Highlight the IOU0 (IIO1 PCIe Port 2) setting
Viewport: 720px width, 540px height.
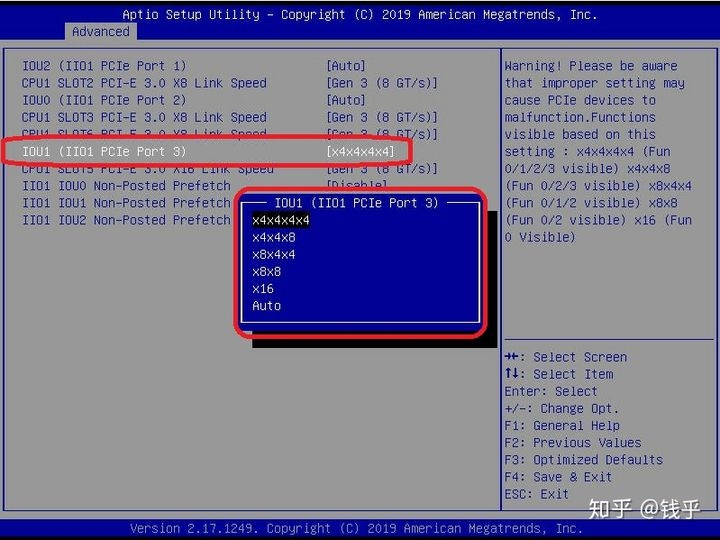(x=104, y=100)
